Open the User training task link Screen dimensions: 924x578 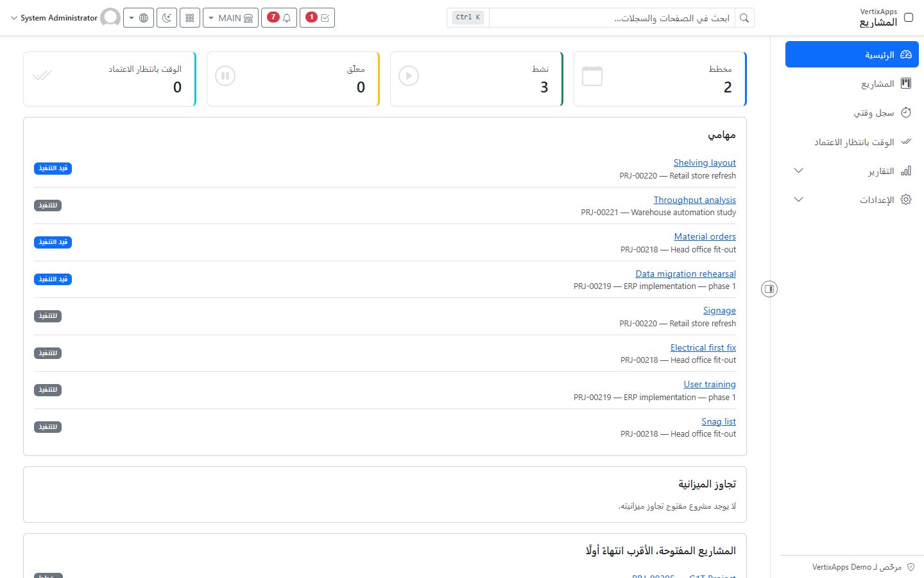[710, 384]
